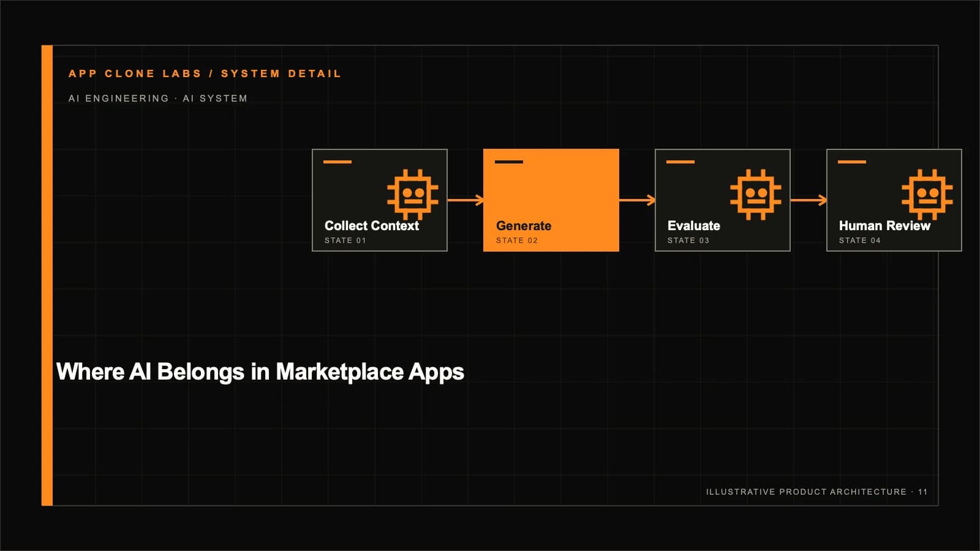Click the 'Generate' label

click(524, 226)
